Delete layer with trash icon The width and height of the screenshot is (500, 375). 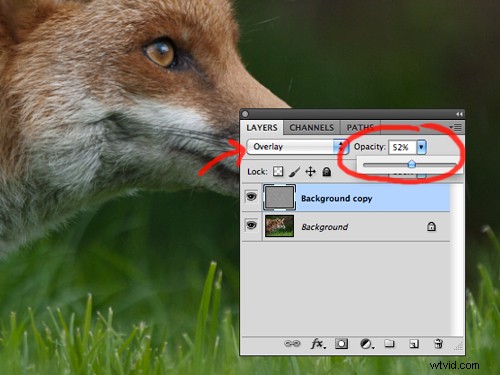(438, 343)
